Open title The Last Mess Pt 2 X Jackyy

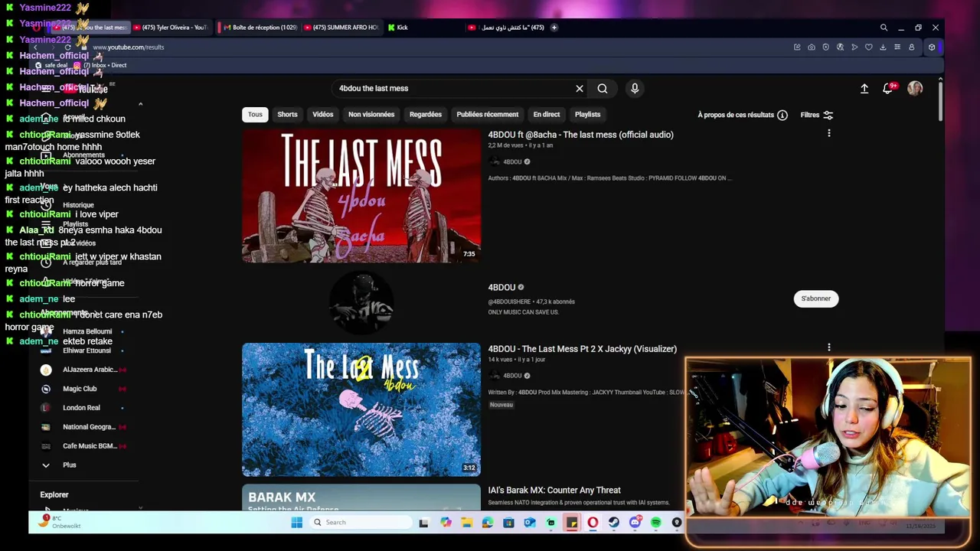click(583, 349)
